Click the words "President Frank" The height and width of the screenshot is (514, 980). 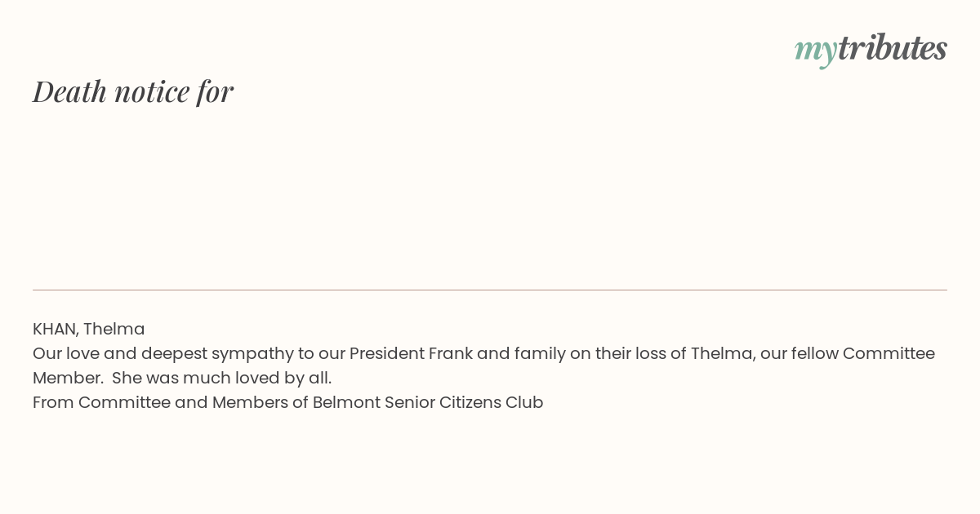tap(411, 353)
